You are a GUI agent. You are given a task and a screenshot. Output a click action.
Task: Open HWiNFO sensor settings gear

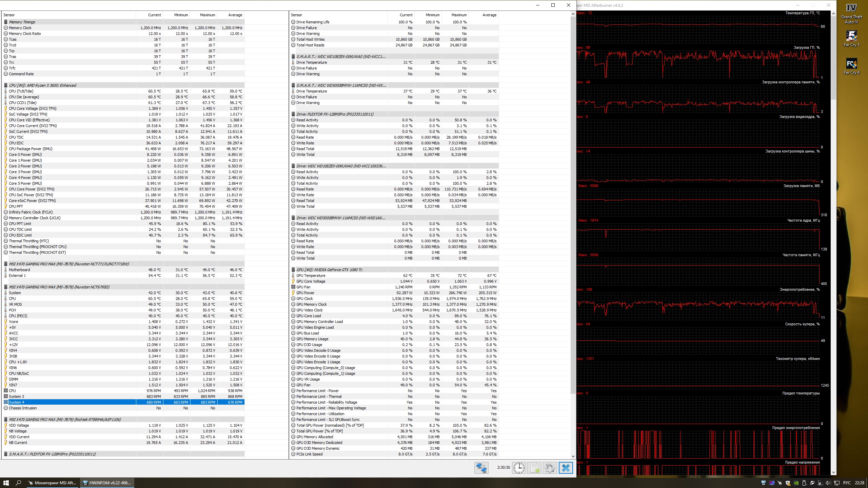(550, 468)
